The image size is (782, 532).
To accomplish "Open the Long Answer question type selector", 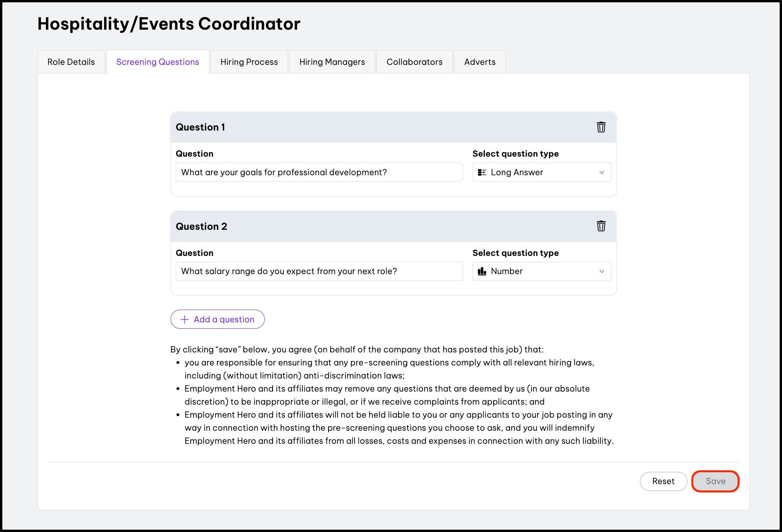I will click(541, 172).
